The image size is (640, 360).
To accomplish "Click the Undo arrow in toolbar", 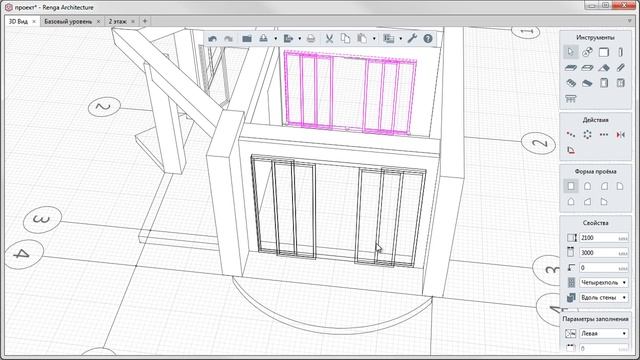I will [212, 39].
